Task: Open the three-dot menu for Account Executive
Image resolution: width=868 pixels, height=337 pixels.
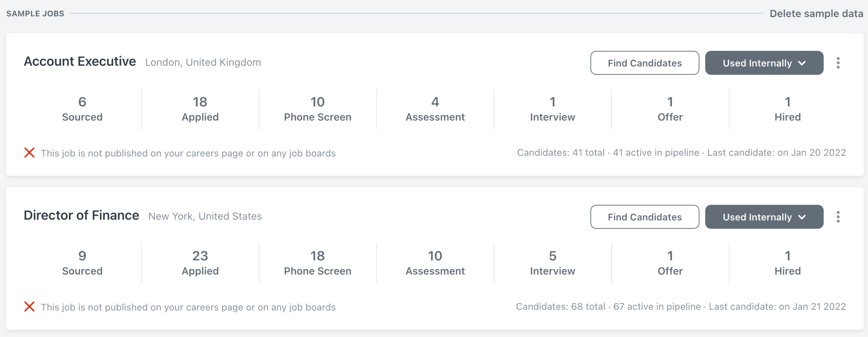Action: click(x=839, y=62)
